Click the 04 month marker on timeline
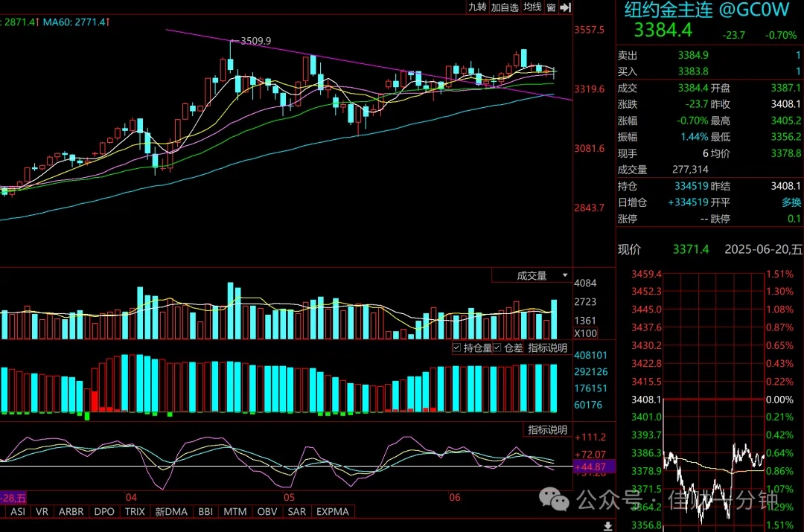 click(x=131, y=498)
